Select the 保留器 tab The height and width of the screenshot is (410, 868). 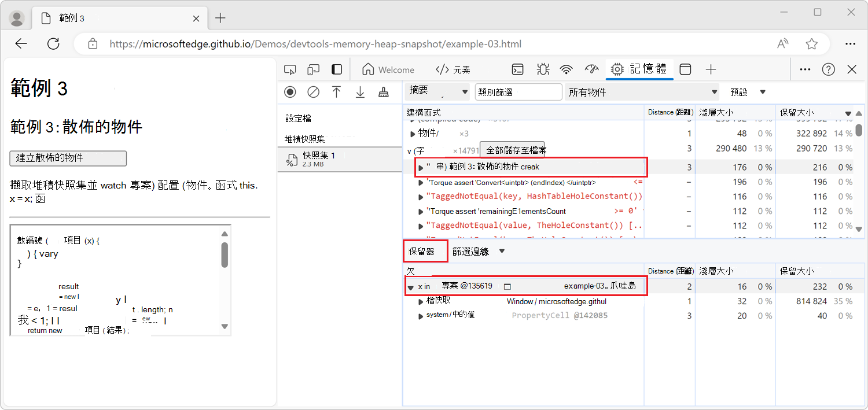[426, 252]
